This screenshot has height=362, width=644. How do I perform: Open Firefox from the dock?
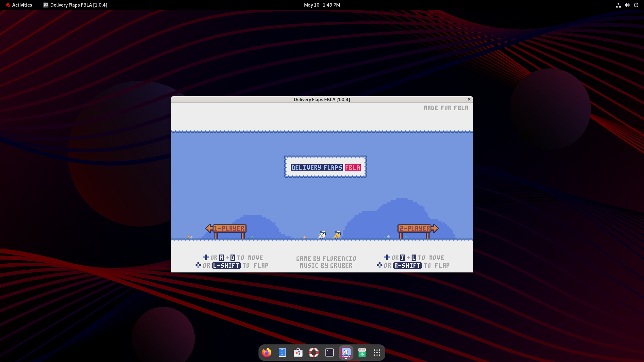(267, 353)
